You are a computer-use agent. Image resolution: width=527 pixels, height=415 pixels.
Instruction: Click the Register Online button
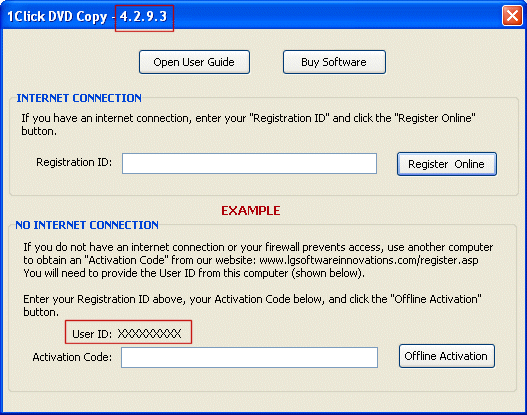447,164
